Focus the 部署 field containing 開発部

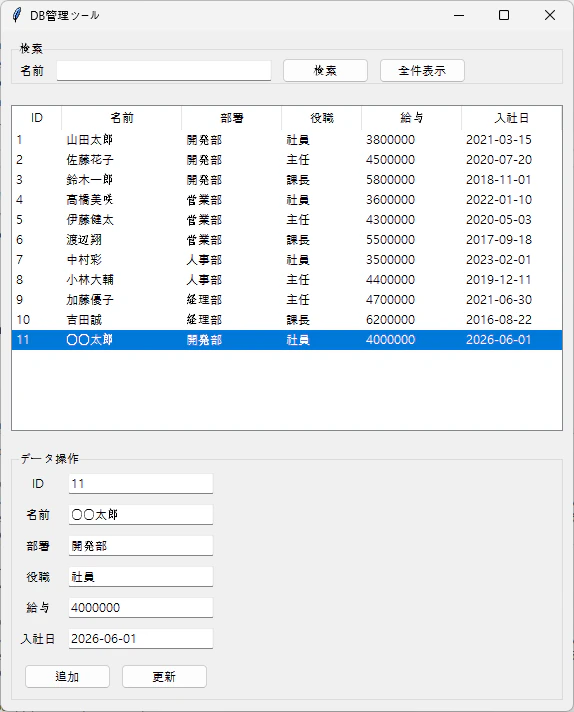coord(141,546)
